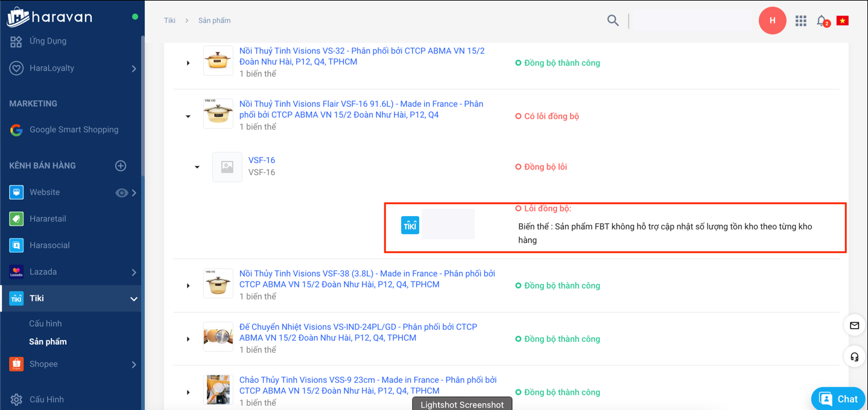Viewport: 868px width, 410px height.
Task: Click the Flair VSF-16 pot thumbnail
Action: 218,114
